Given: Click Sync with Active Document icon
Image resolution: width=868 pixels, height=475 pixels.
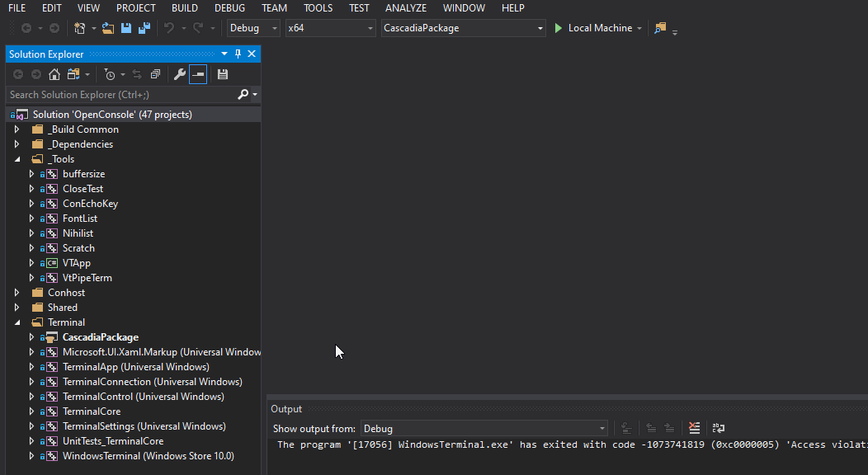Looking at the screenshot, I should [x=137, y=74].
